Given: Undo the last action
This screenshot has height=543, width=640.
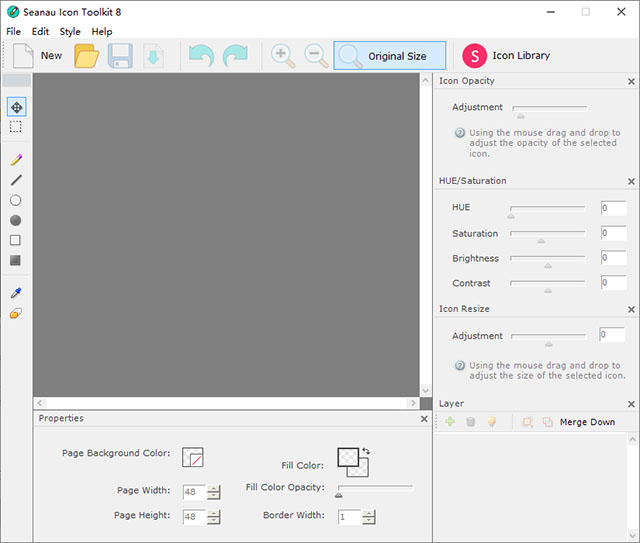Looking at the screenshot, I should pos(201,56).
